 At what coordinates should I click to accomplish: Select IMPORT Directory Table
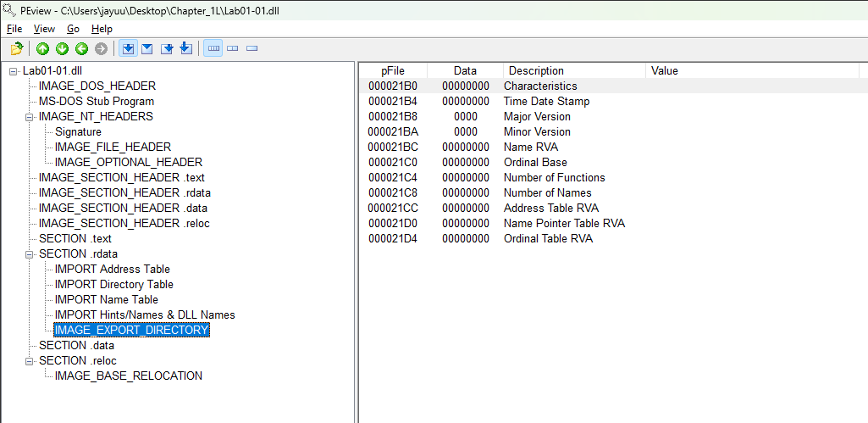coord(114,285)
